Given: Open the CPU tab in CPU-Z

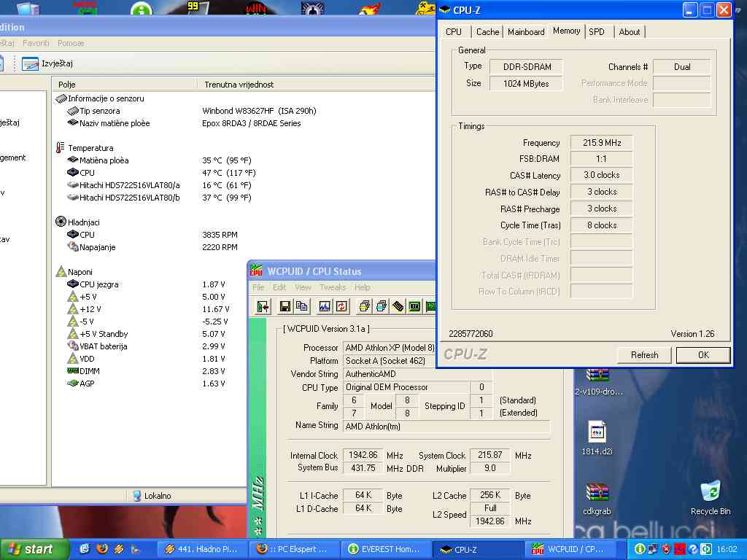Looking at the screenshot, I should [x=454, y=32].
